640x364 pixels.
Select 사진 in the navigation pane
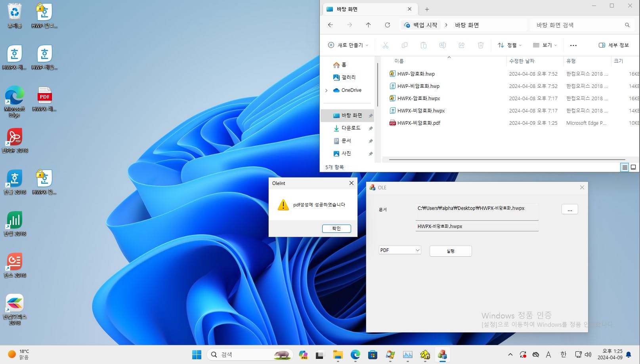pos(347,153)
